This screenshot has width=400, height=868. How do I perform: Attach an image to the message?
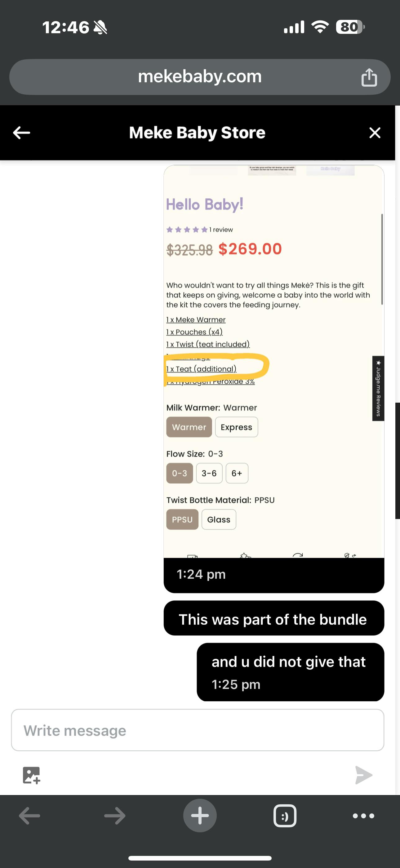click(x=31, y=775)
